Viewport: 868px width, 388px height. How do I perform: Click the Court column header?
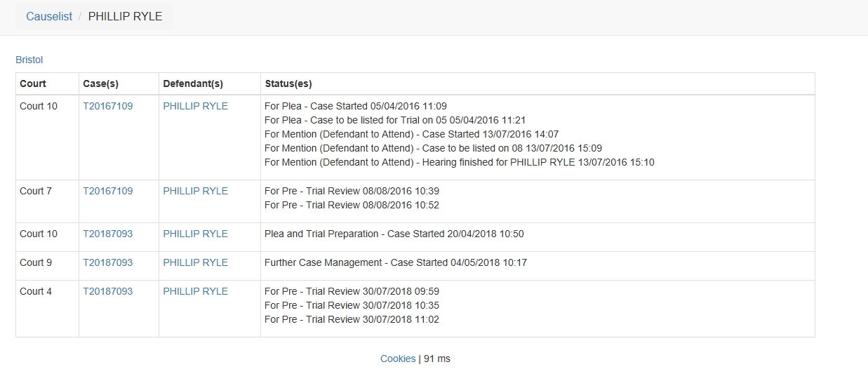click(x=33, y=83)
